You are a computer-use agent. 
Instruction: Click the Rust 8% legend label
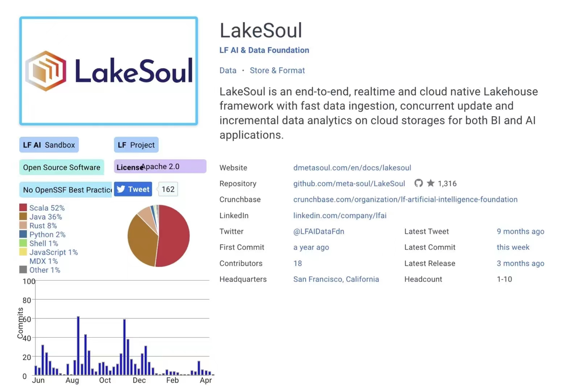pos(43,226)
